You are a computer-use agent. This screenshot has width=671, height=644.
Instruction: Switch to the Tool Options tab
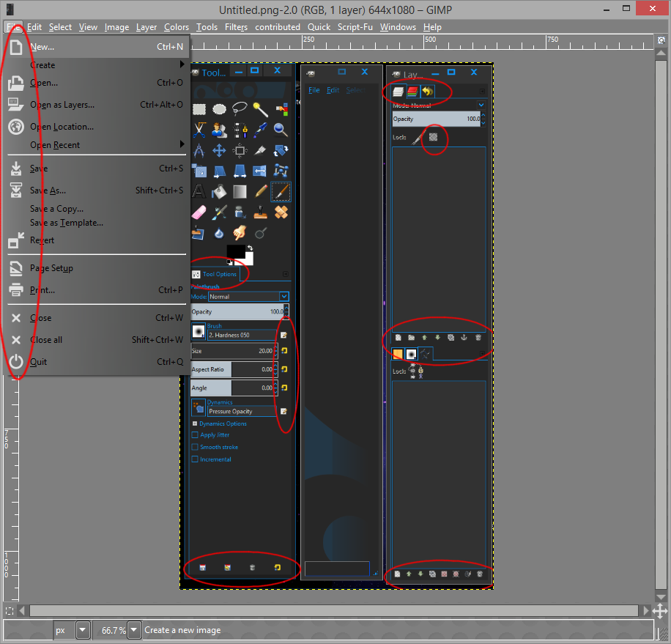215,274
